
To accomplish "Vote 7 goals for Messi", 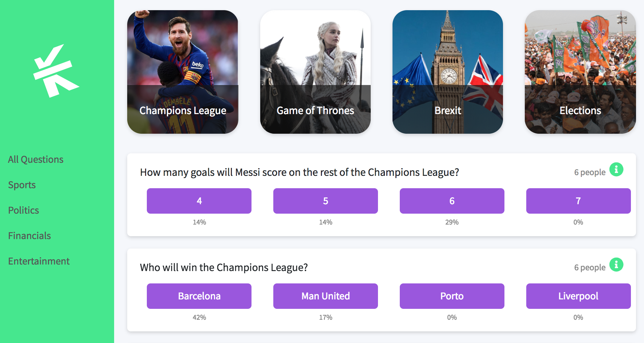I will pyautogui.click(x=578, y=201).
